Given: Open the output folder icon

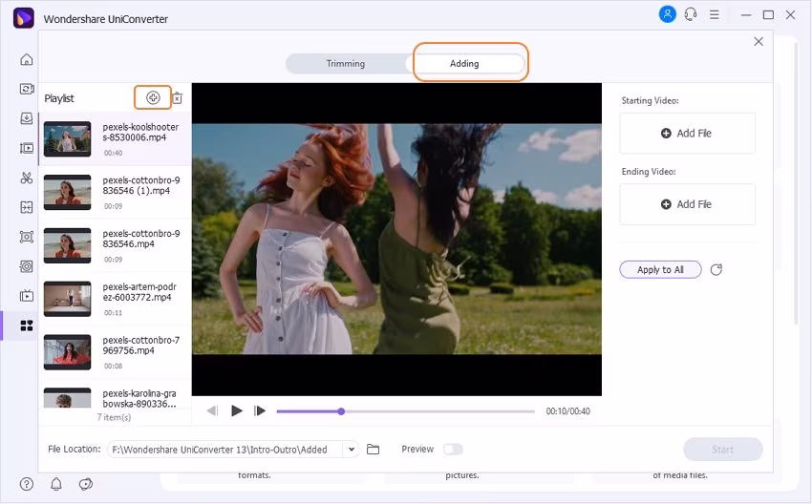Looking at the screenshot, I should [373, 450].
